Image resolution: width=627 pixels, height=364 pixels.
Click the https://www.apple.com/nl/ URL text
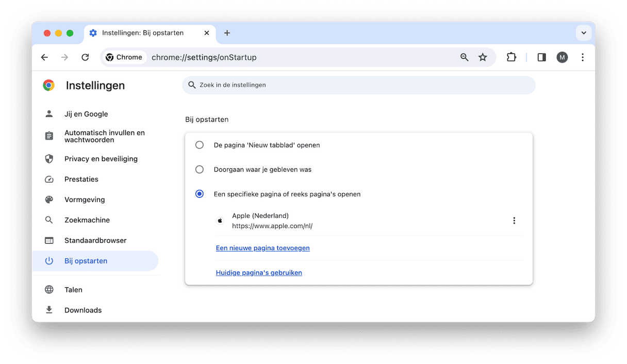point(272,226)
